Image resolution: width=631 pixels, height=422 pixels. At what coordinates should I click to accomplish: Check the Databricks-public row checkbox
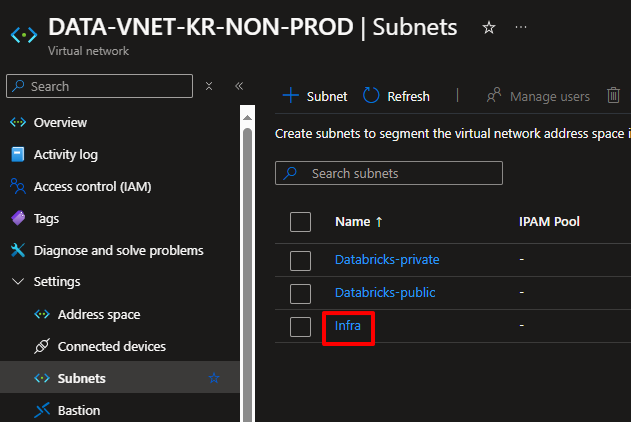(300, 293)
